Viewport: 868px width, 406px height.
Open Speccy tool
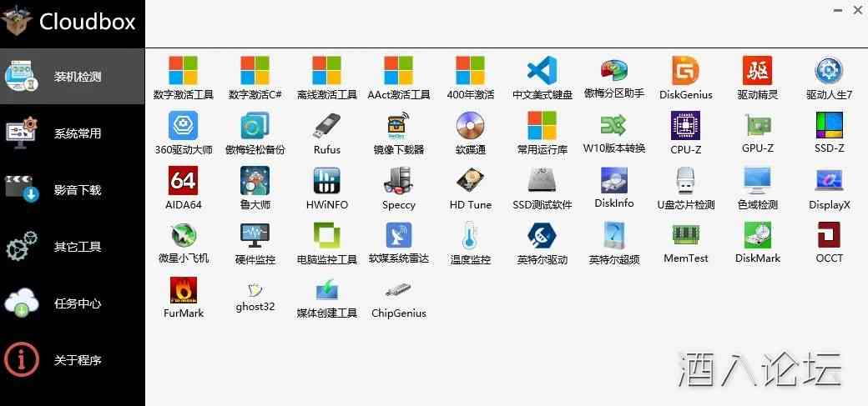[x=399, y=180]
